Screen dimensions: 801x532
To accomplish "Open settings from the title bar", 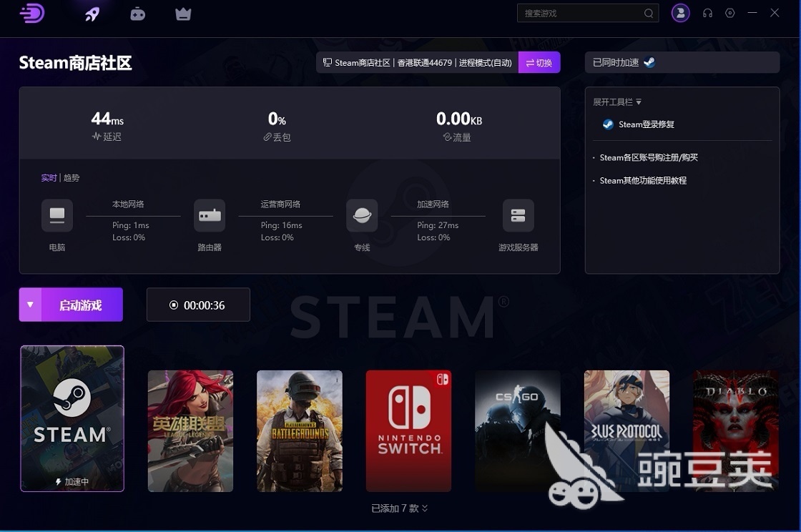I will click(730, 14).
